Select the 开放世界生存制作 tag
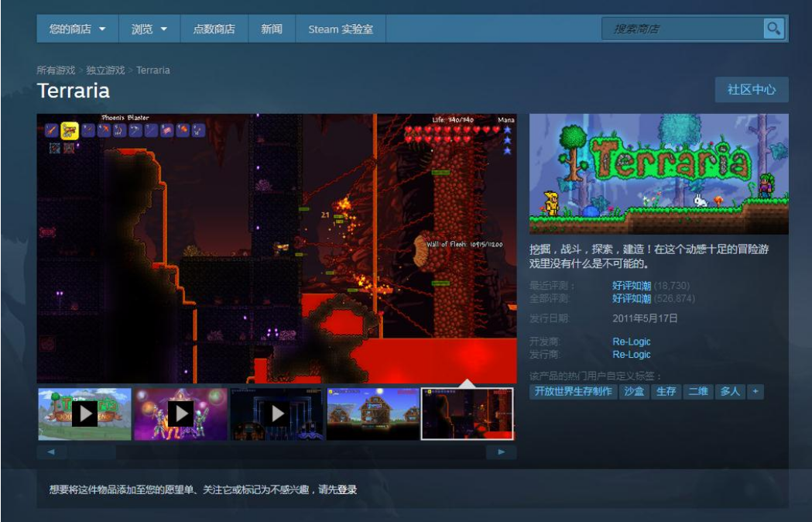Screen dimensions: 812x522 (573, 392)
